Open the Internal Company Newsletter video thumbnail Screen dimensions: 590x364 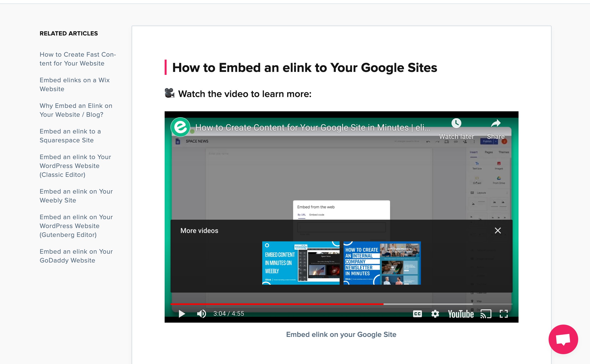382,263
